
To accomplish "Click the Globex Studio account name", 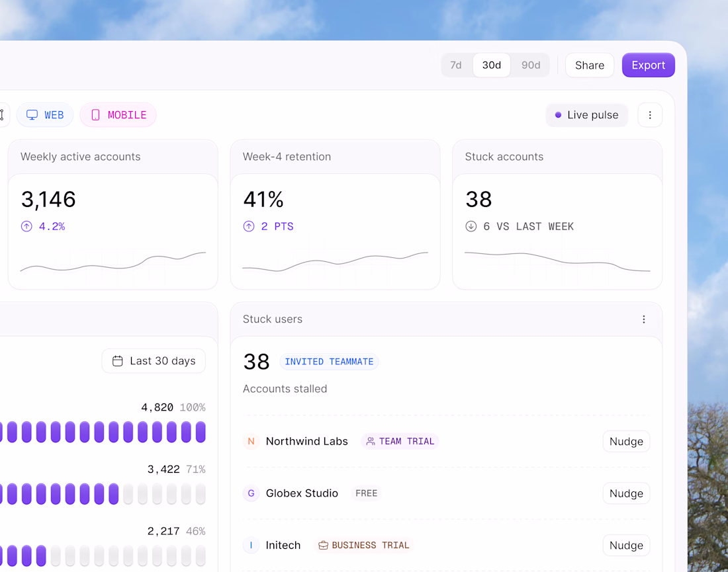I will [x=302, y=493].
